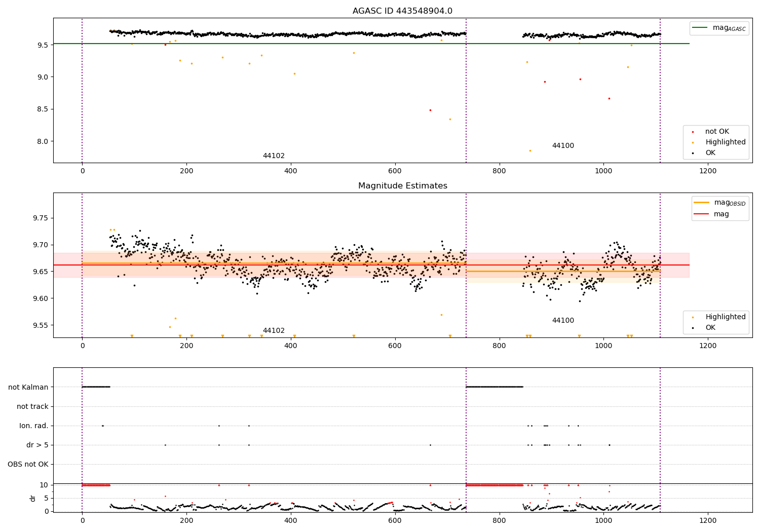Image resolution: width=760 pixels, height=532 pixels.
Task: Click the red line swatch beside the 'mag' legend entry
Action: pos(701,214)
